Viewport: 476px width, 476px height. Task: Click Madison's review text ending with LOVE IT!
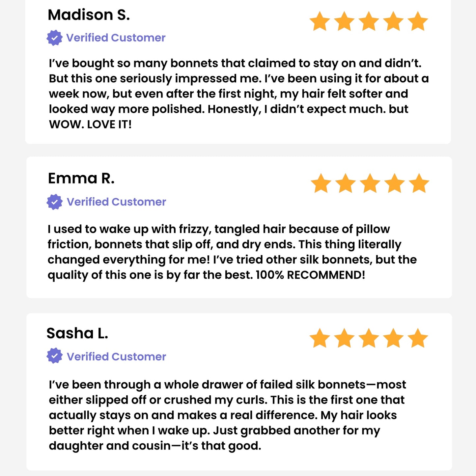tap(238, 94)
